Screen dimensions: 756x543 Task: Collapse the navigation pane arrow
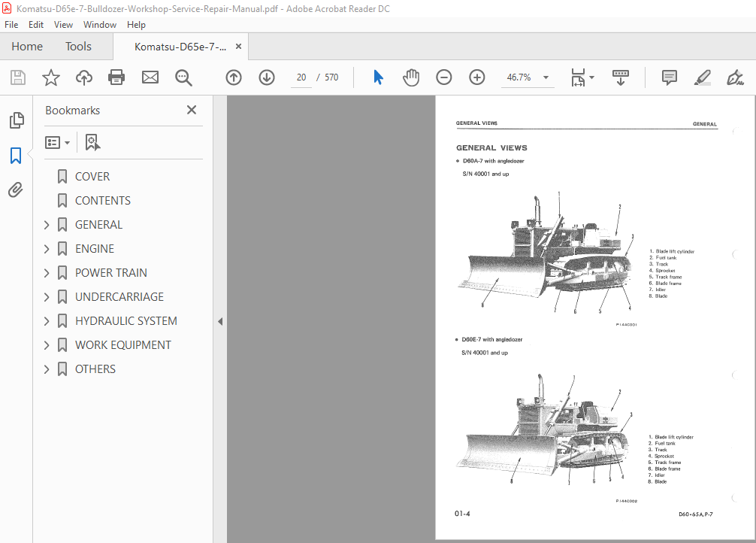click(x=220, y=321)
